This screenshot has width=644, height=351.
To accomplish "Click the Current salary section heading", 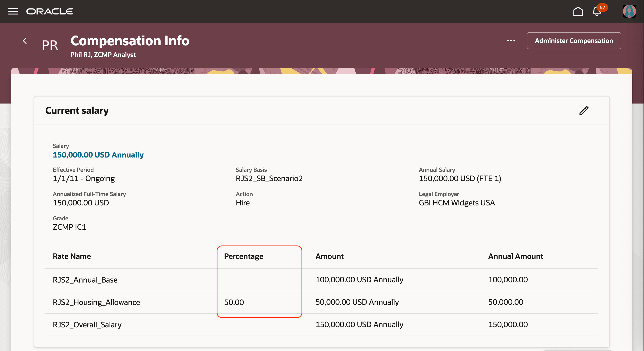I will click(77, 110).
